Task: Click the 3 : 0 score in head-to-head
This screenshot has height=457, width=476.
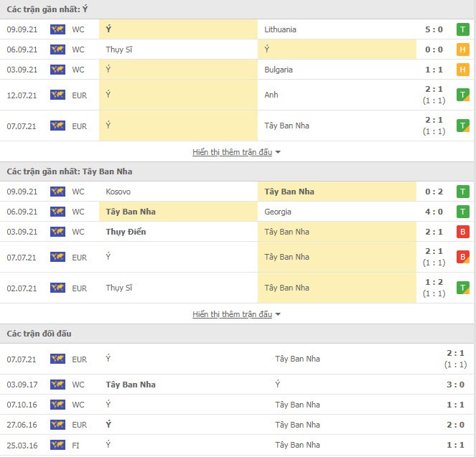Action: click(455, 385)
